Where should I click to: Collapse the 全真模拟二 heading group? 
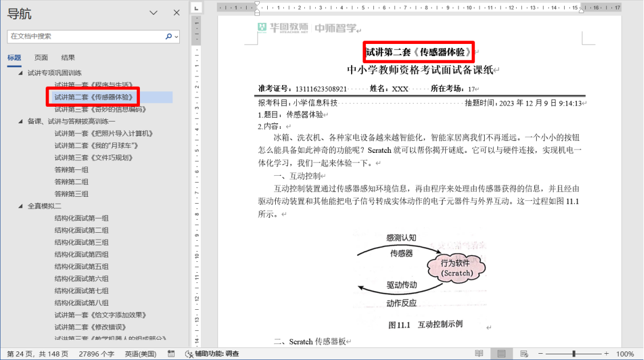point(21,207)
